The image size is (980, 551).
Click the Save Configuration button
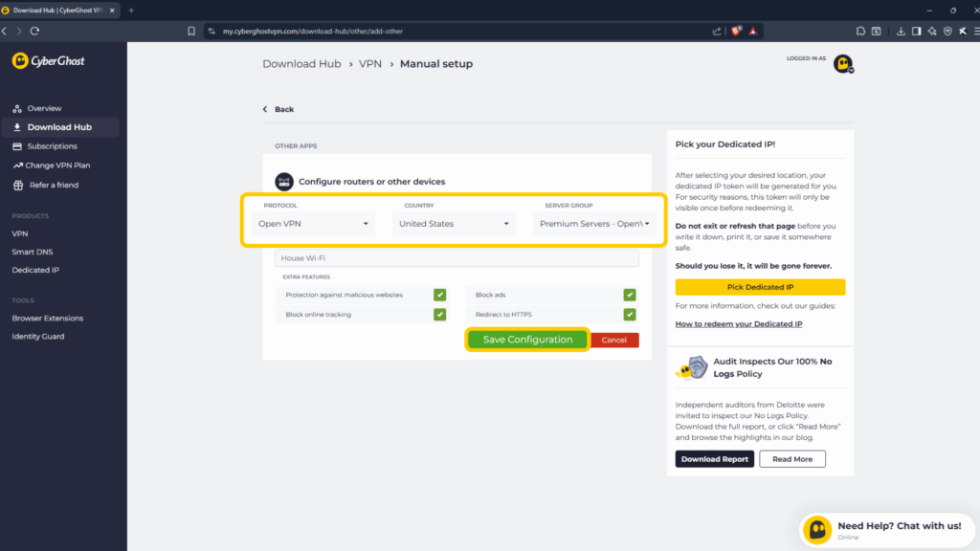tap(527, 340)
